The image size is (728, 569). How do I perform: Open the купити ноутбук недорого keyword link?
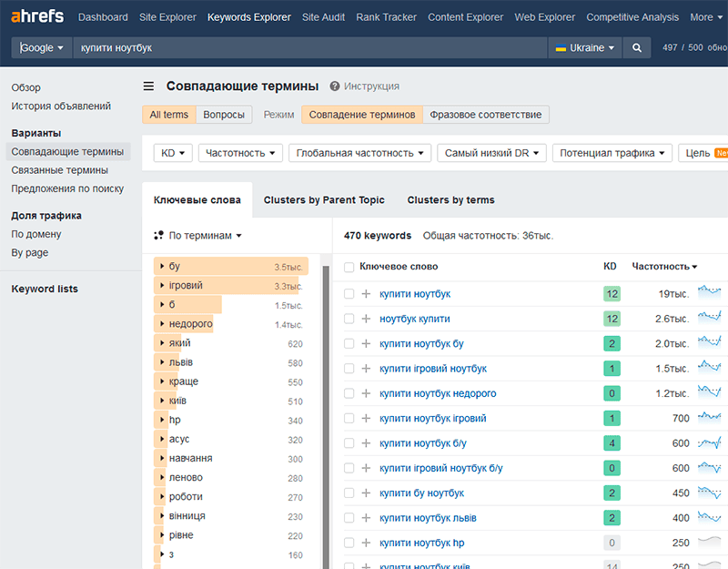coord(438,393)
